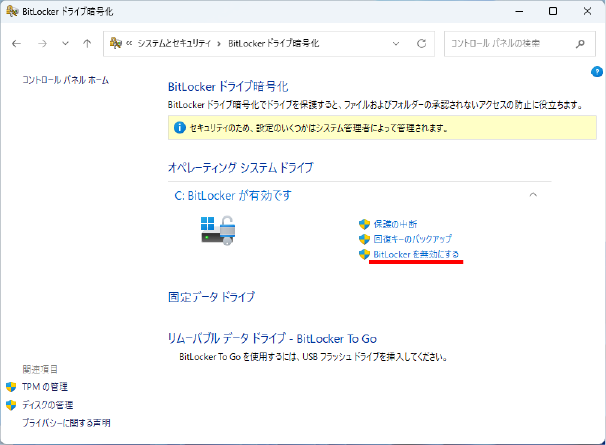Click the BitLocker icon in the address bar

(x=116, y=43)
